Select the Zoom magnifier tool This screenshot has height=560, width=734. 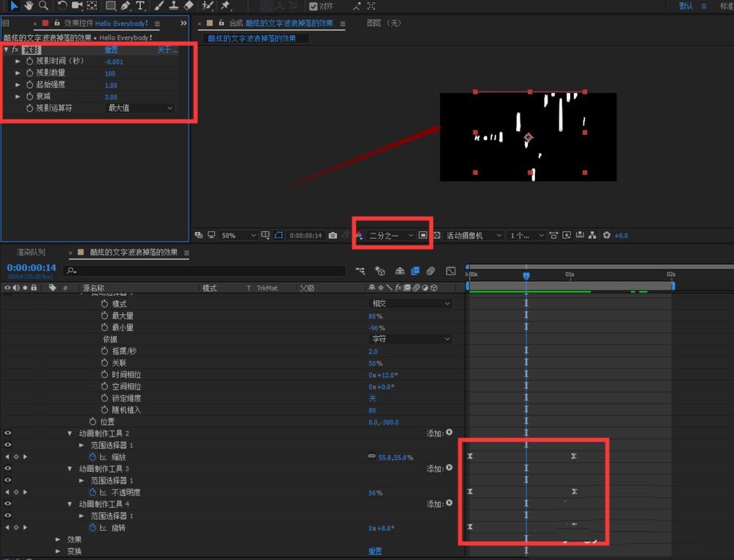(x=43, y=6)
